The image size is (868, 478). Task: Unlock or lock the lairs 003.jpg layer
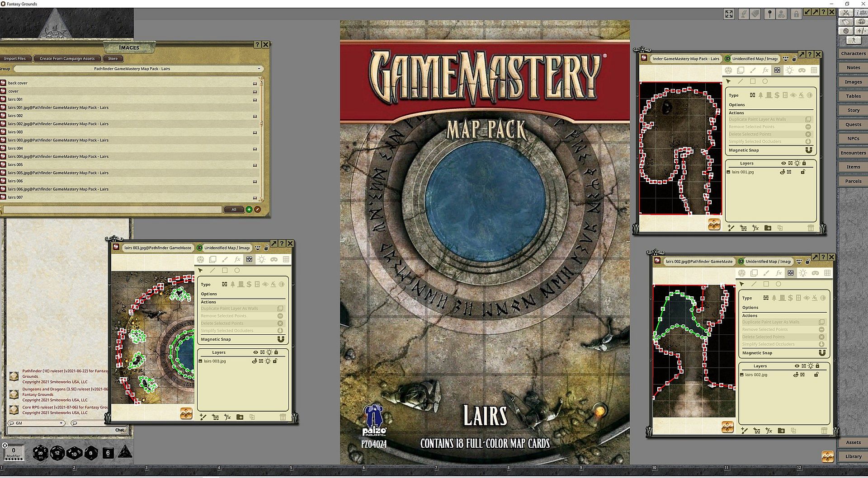[275, 361]
